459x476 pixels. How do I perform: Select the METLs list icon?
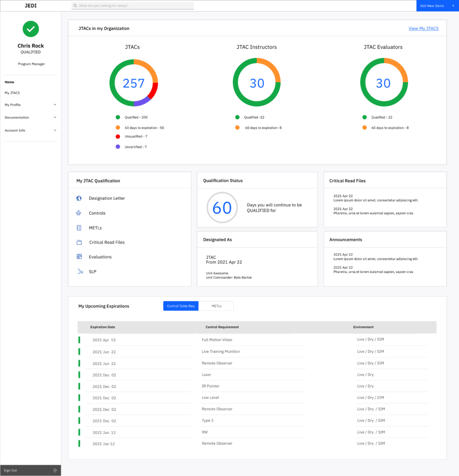pyautogui.click(x=79, y=228)
